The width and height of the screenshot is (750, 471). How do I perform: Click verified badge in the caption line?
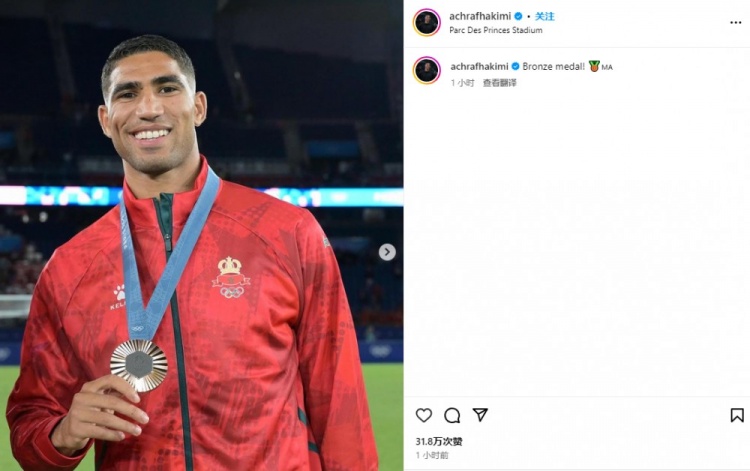[x=515, y=66]
